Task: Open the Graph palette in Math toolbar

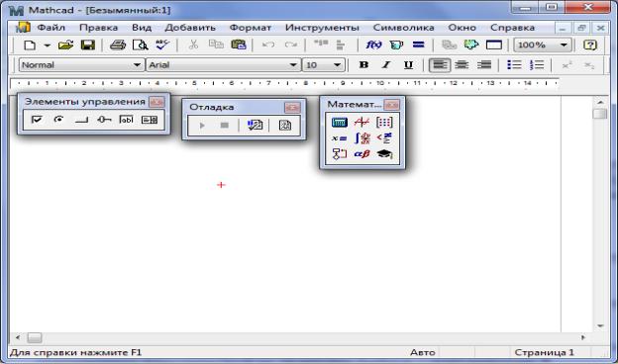Action: point(361,123)
